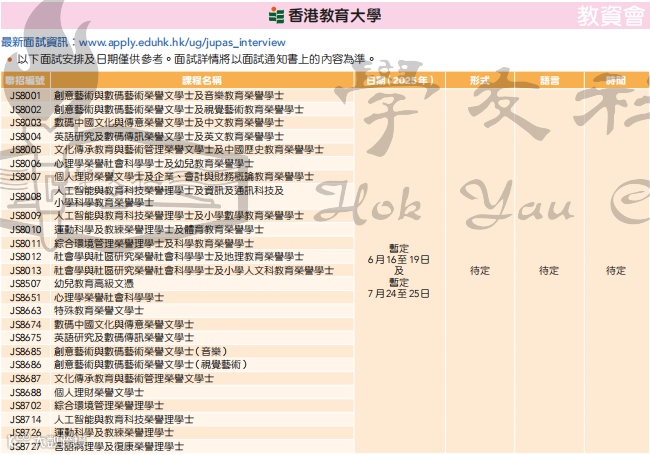Click programme name 幼兒教育高級文憑
Screen dimensions: 650x455
point(94,283)
